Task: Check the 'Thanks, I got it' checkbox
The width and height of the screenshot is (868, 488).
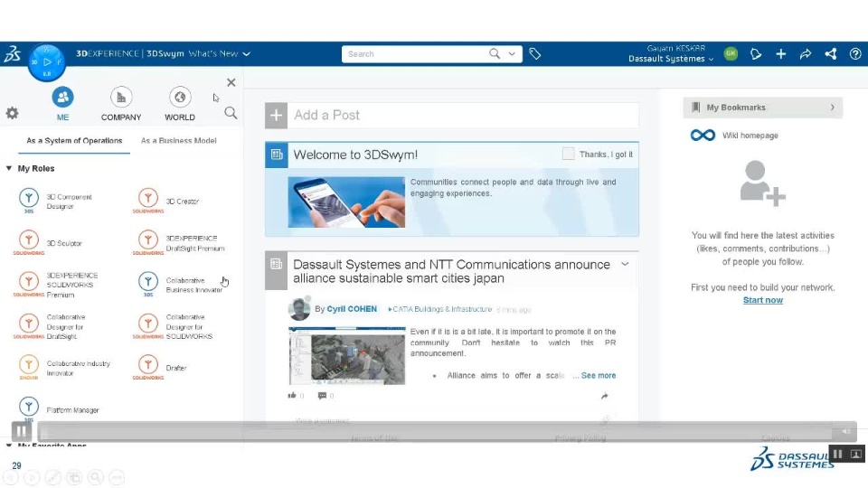Action: point(568,154)
